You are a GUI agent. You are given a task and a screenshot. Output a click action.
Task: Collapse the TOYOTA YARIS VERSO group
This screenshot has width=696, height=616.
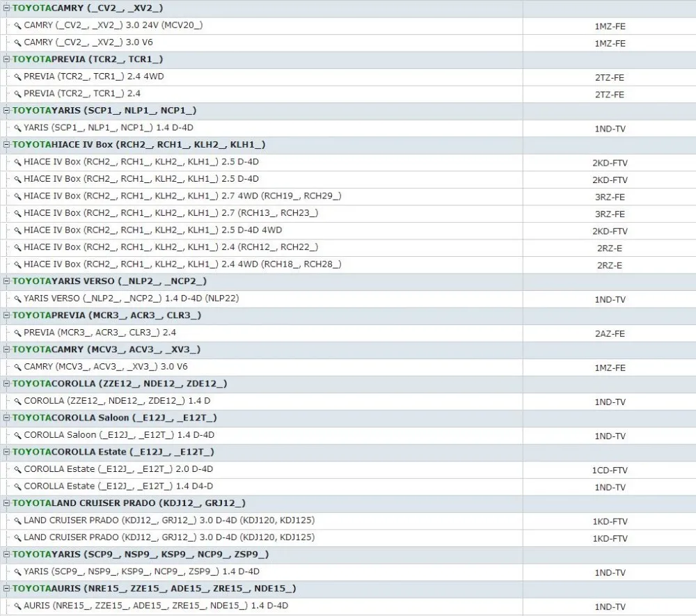pos(7,281)
